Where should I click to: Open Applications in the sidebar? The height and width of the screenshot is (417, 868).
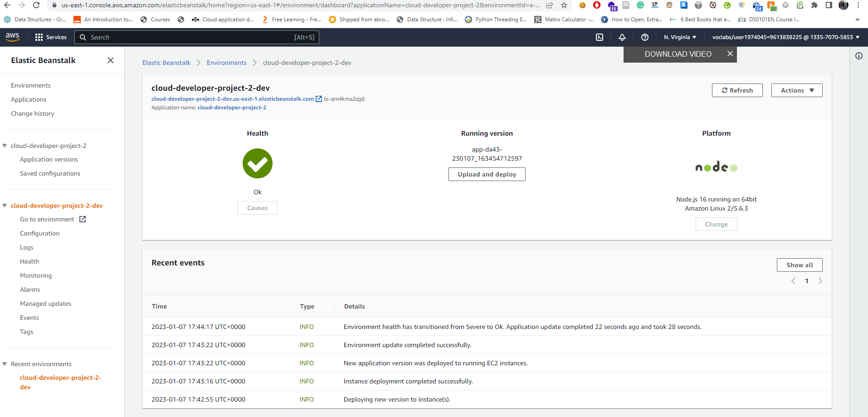[29, 99]
